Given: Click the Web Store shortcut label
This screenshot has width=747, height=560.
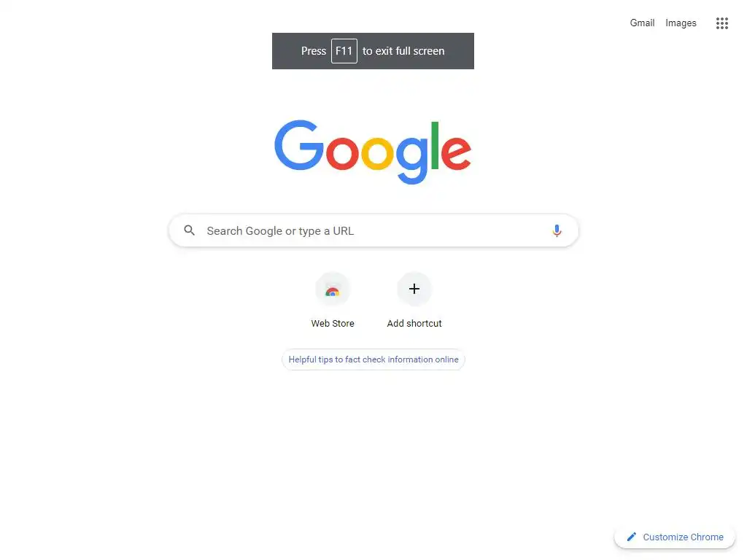Looking at the screenshot, I should pyautogui.click(x=333, y=323).
